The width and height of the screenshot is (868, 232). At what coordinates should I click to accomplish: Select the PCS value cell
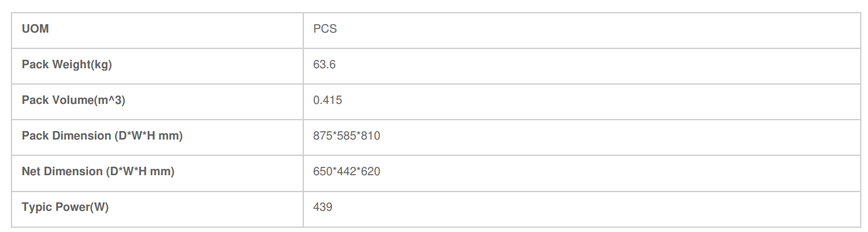[x=582, y=30]
